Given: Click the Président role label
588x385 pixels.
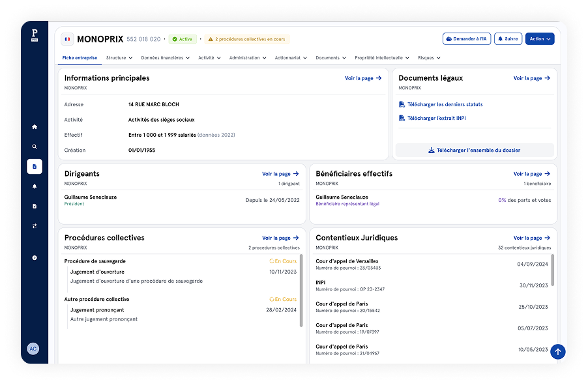Looking at the screenshot, I should [74, 204].
